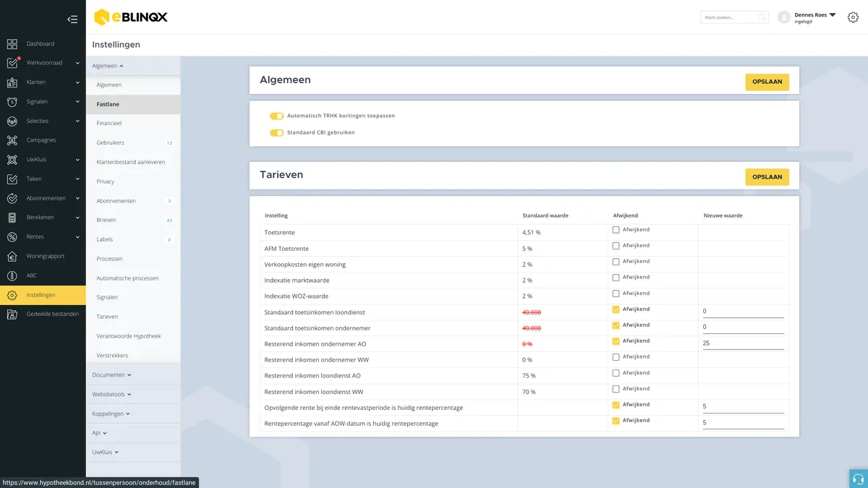Open support chat headset icon
This screenshot has height=488, width=868.
859,479
